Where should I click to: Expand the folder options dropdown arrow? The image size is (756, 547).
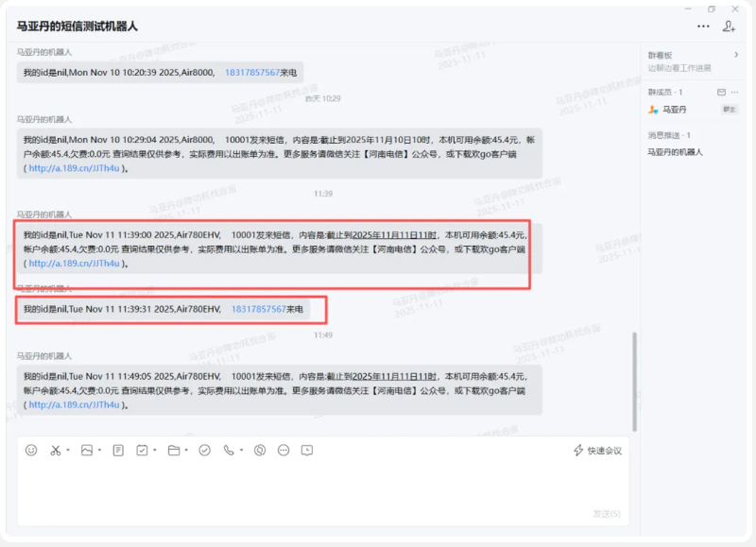(x=186, y=450)
